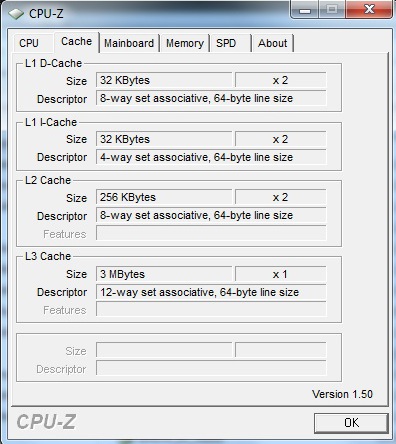This screenshot has height=444, width=396.
Task: Click L3 Cache x 1 multiplier field
Action: point(280,274)
